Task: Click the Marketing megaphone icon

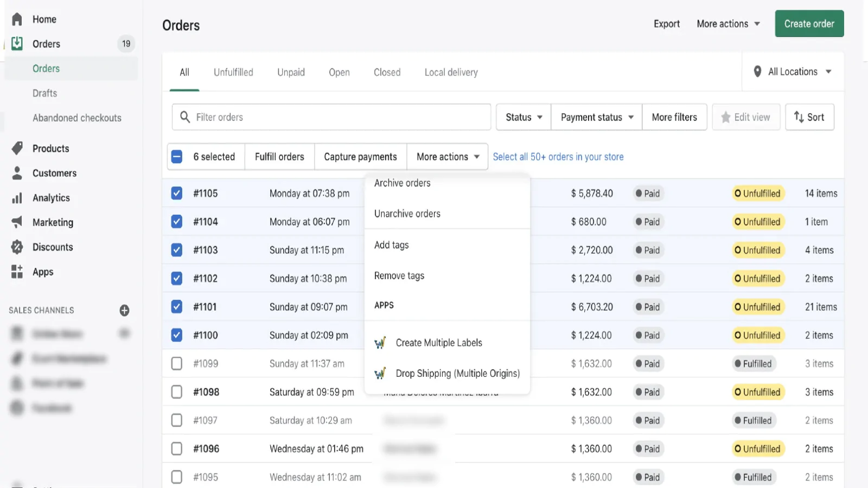Action: (17, 222)
